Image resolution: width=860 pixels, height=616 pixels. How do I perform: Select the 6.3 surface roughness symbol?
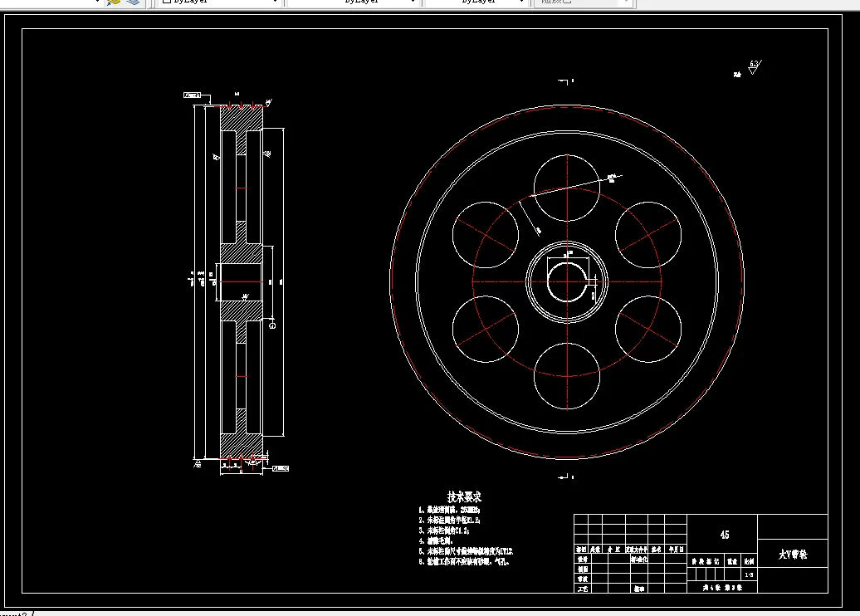pos(755,67)
